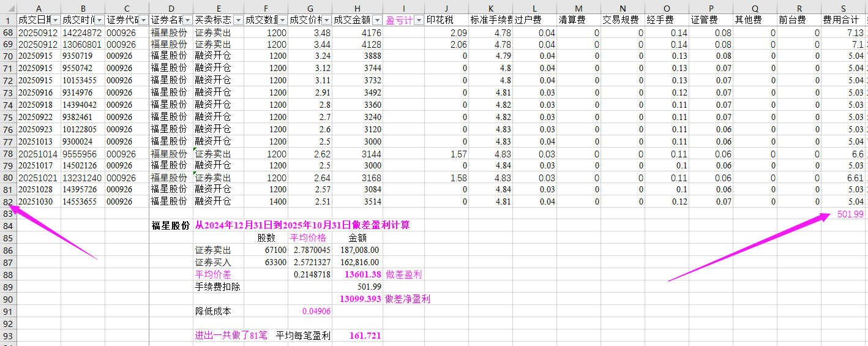868x346 pixels.
Task: Click the 进出一共做了81笔 cell
Action: pyautogui.click(x=231, y=336)
